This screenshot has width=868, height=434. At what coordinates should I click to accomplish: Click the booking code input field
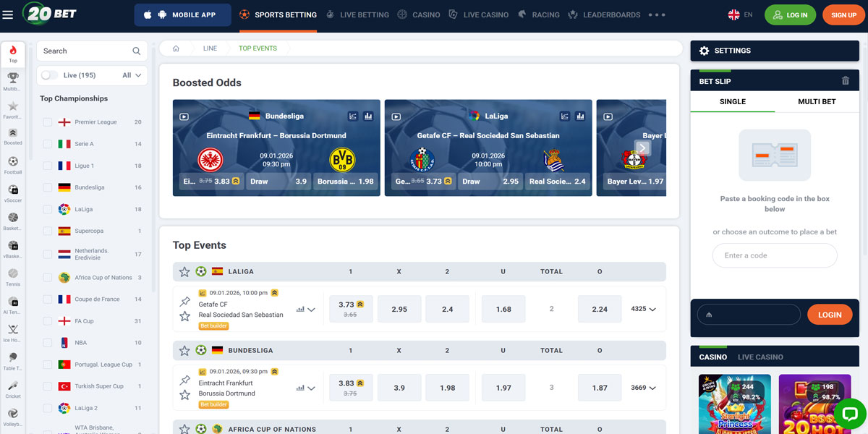(774, 255)
